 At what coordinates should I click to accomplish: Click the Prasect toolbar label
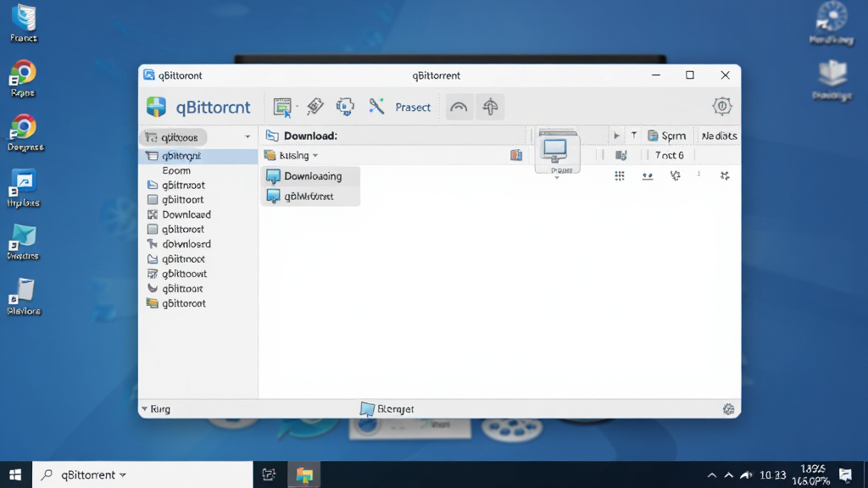tap(413, 108)
